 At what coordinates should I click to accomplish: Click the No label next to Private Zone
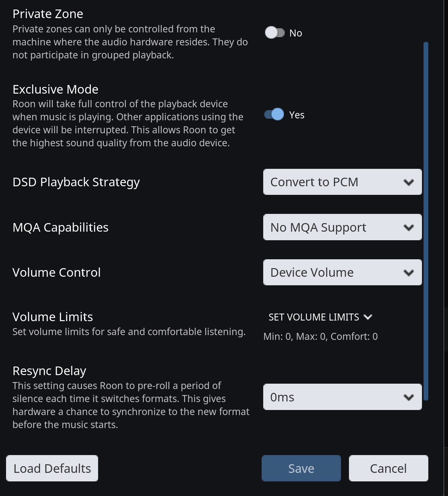click(296, 33)
